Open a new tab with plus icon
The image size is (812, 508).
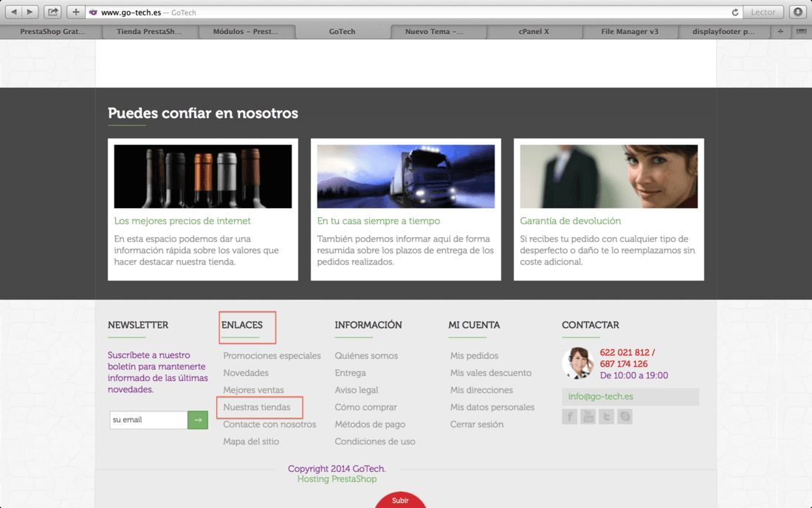click(780, 32)
